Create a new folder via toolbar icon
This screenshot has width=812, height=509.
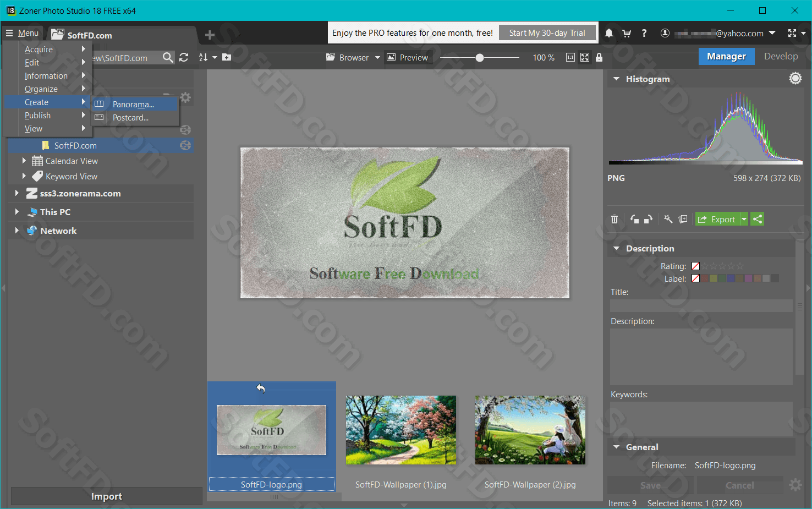point(227,57)
